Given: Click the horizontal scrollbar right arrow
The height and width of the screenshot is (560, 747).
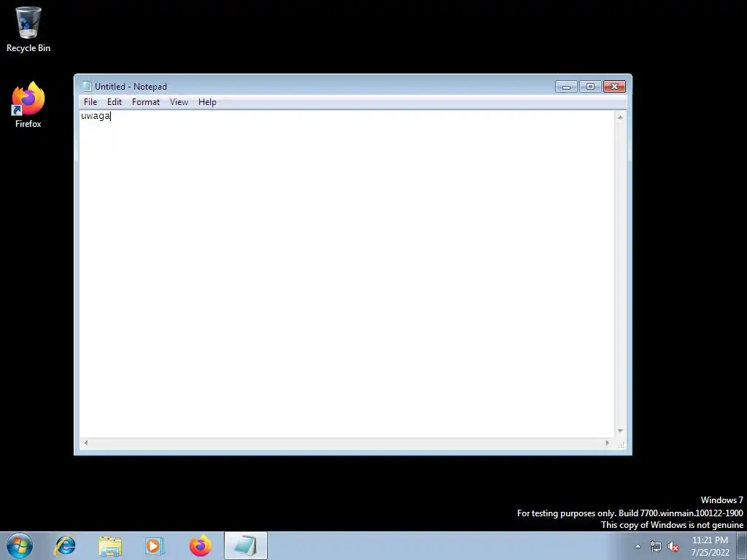Looking at the screenshot, I should click(607, 443).
